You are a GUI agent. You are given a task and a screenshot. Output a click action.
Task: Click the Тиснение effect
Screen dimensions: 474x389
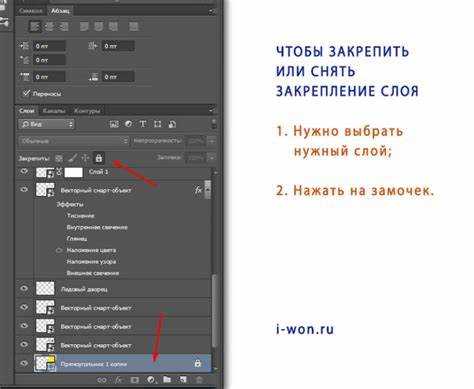pyautogui.click(x=80, y=216)
